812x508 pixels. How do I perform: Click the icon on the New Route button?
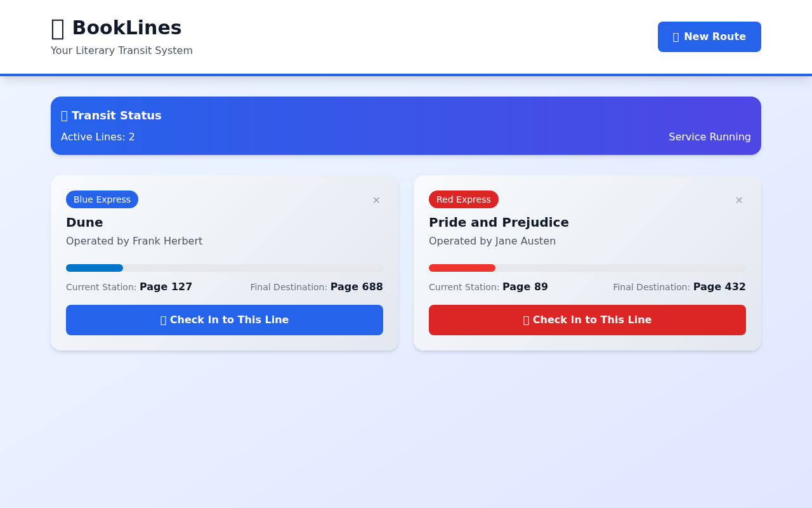tap(676, 36)
